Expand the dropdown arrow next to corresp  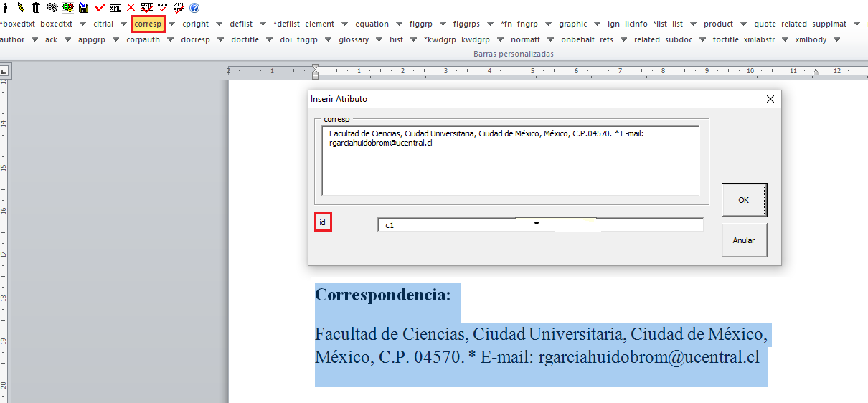[172, 24]
